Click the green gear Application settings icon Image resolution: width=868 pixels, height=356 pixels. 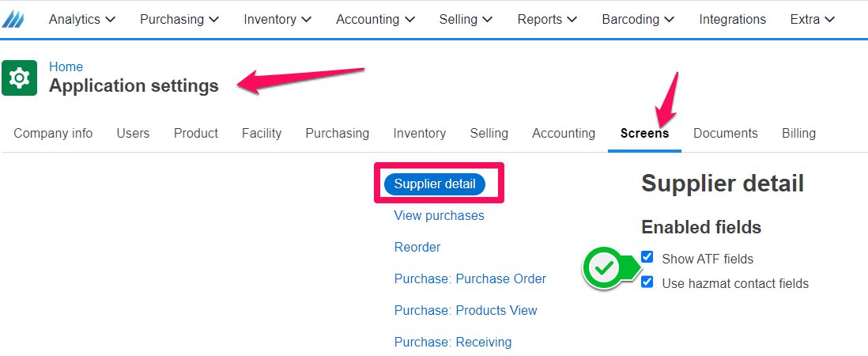coord(20,78)
